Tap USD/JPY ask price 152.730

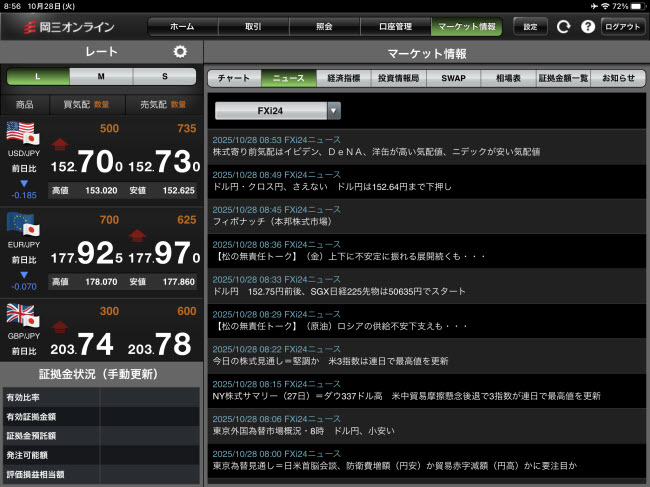pos(164,162)
